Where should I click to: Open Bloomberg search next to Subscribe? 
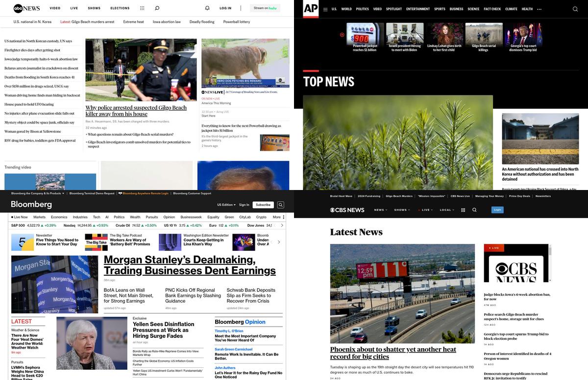[x=280, y=205]
